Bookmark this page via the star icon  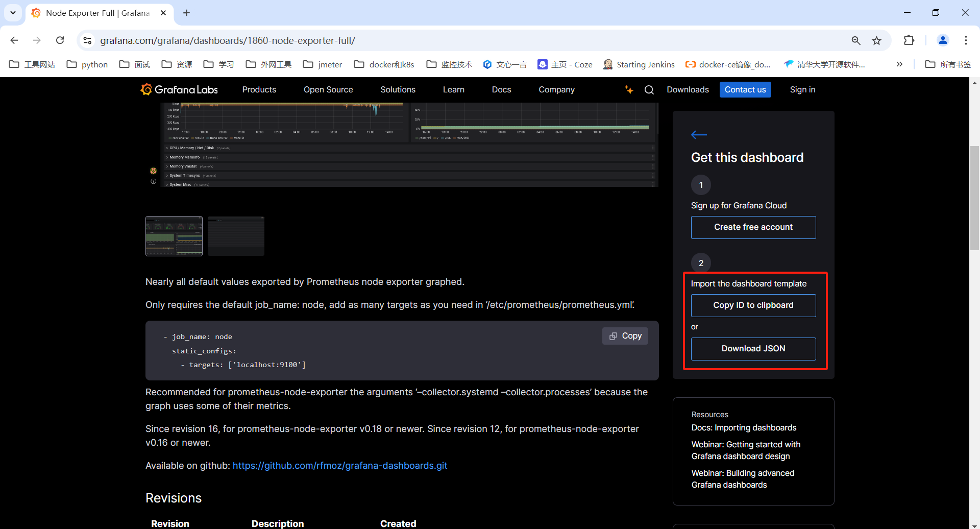coord(877,40)
